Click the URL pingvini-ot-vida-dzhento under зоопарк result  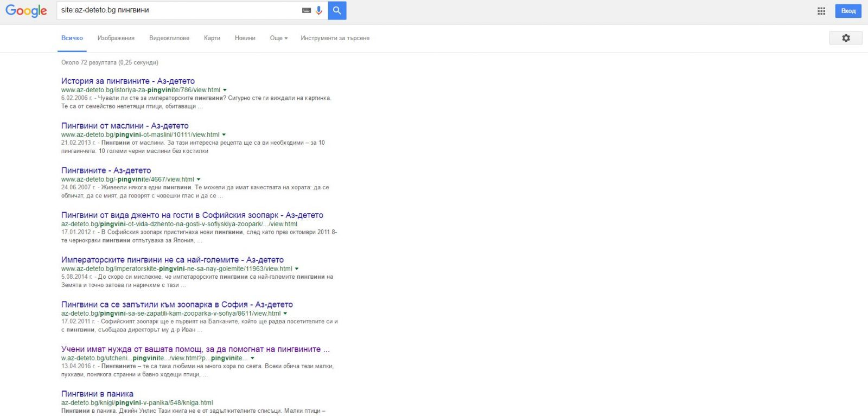click(179, 224)
